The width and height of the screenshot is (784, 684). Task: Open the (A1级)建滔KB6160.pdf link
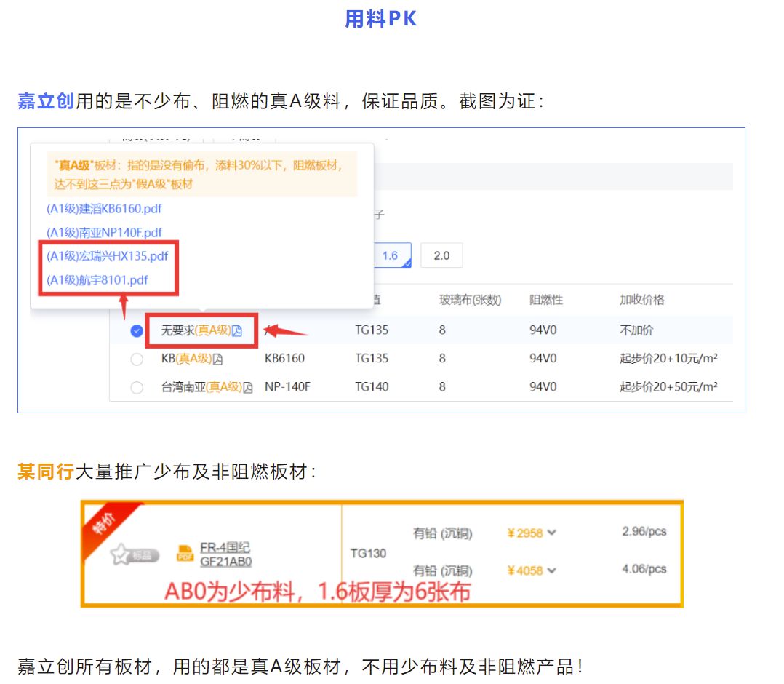104,209
